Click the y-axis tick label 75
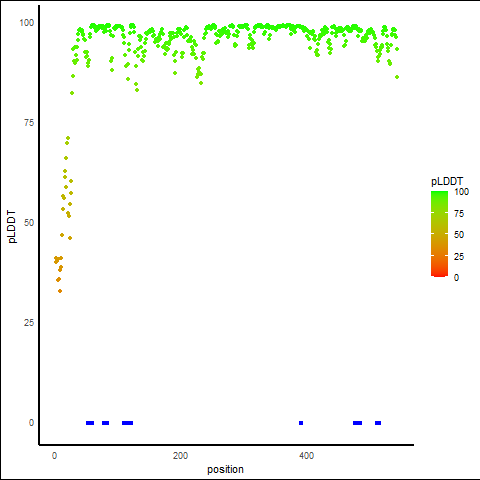480x480 pixels. (29, 123)
